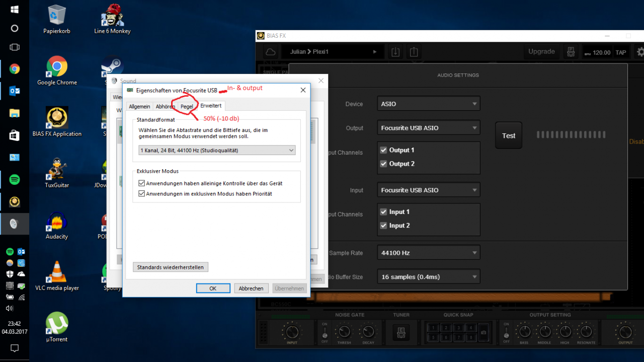This screenshot has height=362, width=644.
Task: Open Cortana search circle on taskbar
Action: (x=15, y=28)
